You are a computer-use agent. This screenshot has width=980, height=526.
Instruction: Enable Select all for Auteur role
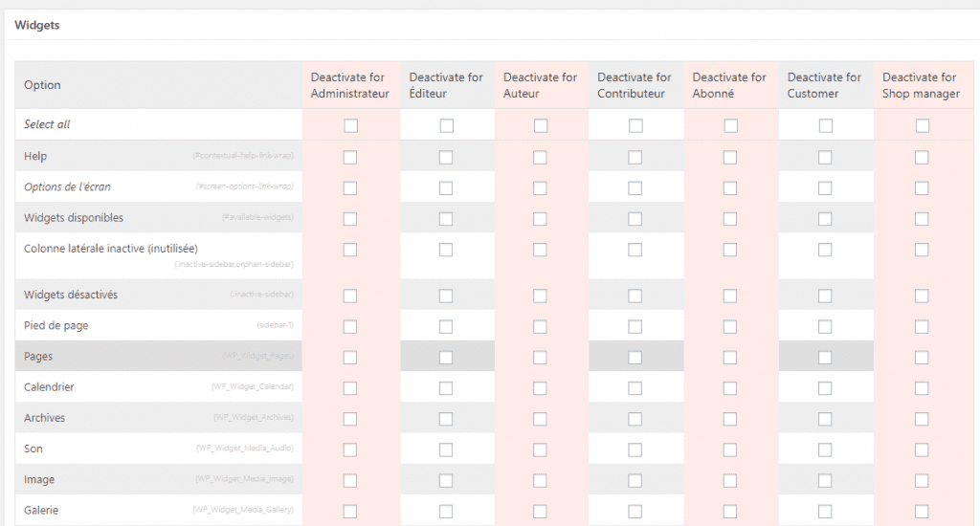pos(541,125)
